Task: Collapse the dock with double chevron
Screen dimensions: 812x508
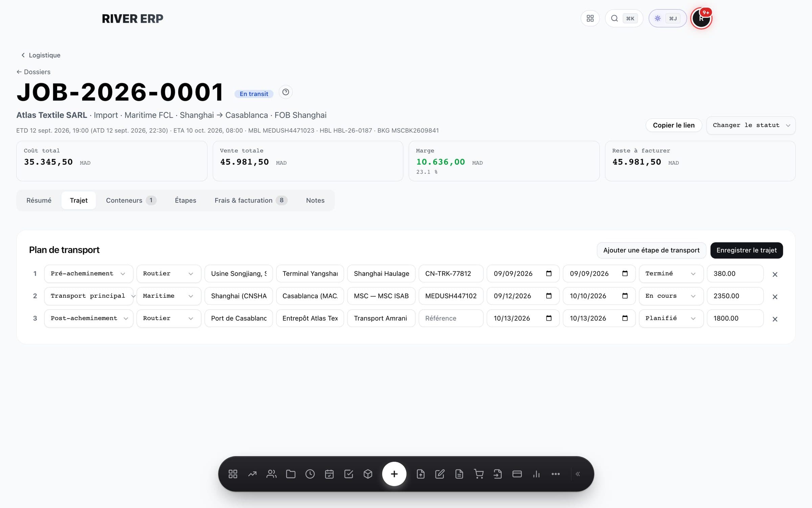Action: tap(578, 474)
